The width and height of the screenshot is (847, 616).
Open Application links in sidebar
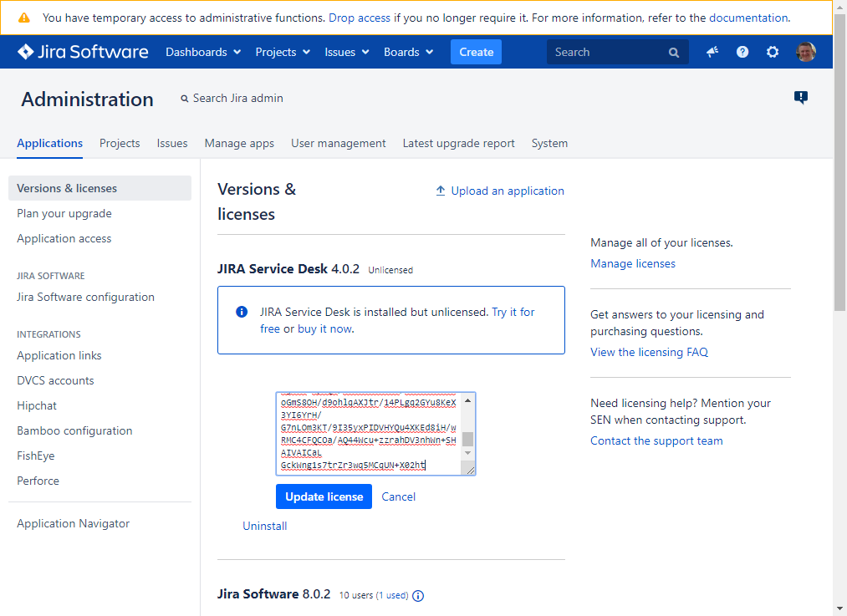click(x=59, y=355)
